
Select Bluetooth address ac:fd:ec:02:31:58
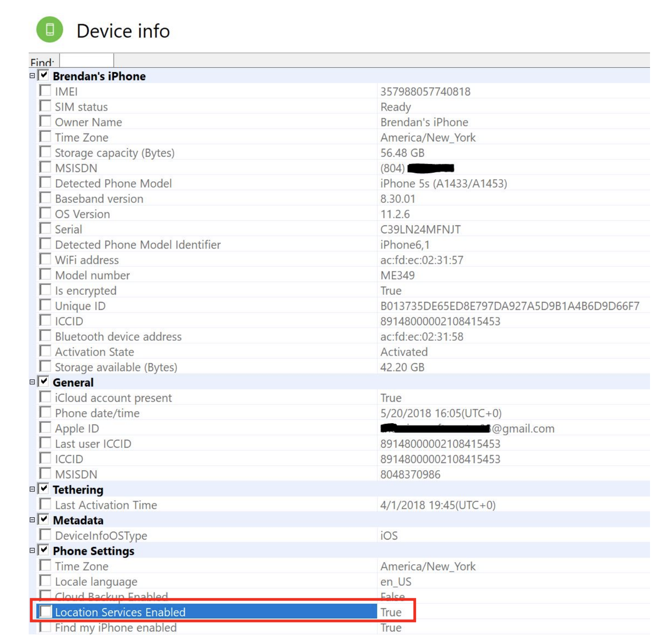(422, 336)
